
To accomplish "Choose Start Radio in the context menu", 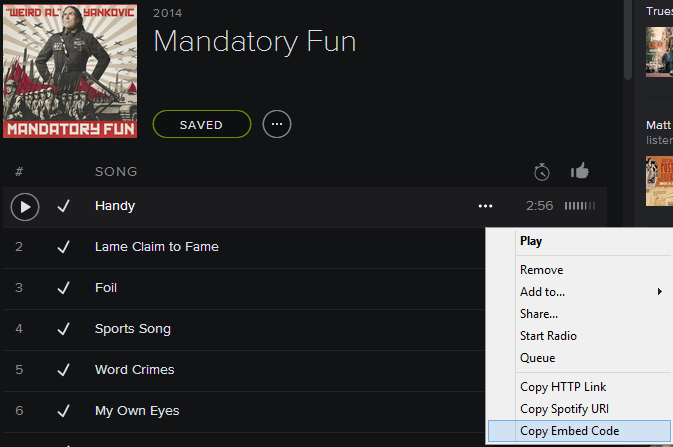I will point(548,336).
